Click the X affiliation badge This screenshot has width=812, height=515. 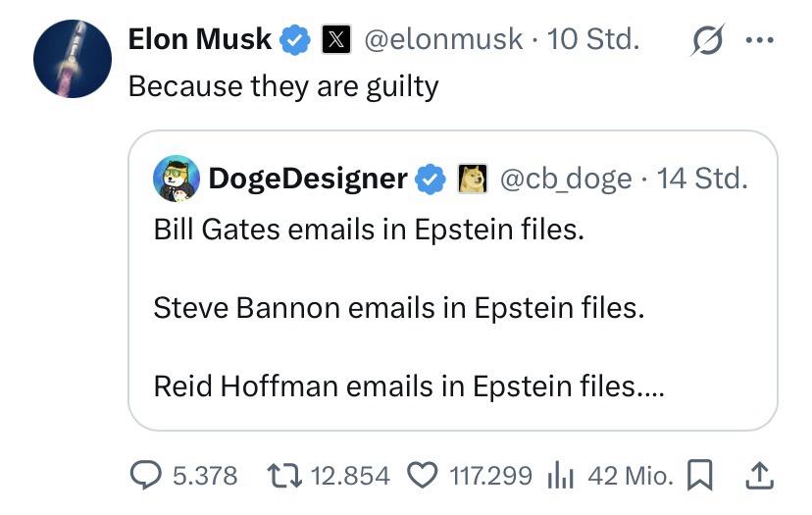point(336,40)
